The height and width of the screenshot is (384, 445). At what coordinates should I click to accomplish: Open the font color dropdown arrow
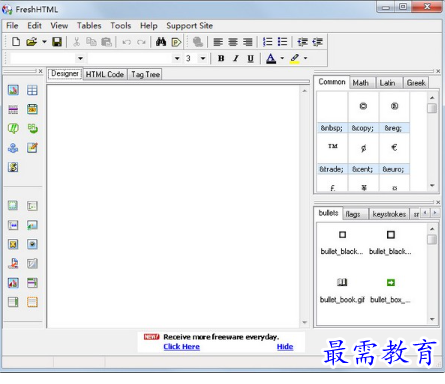[x=282, y=58]
